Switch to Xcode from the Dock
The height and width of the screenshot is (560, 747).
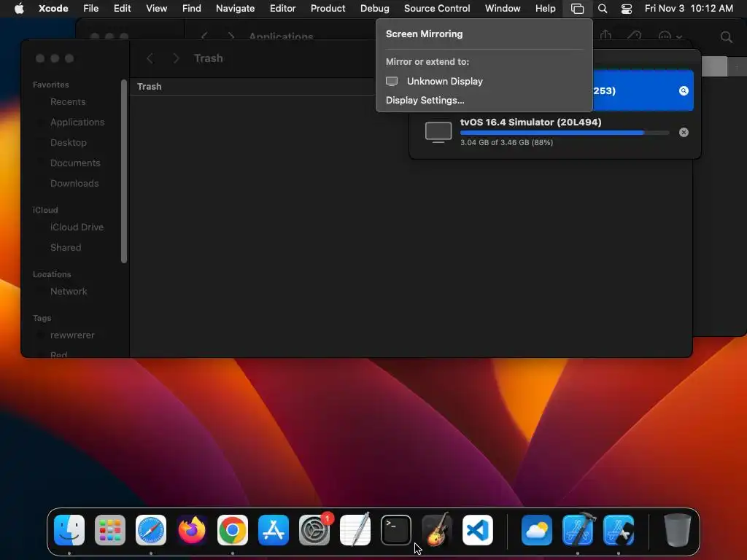click(x=578, y=530)
